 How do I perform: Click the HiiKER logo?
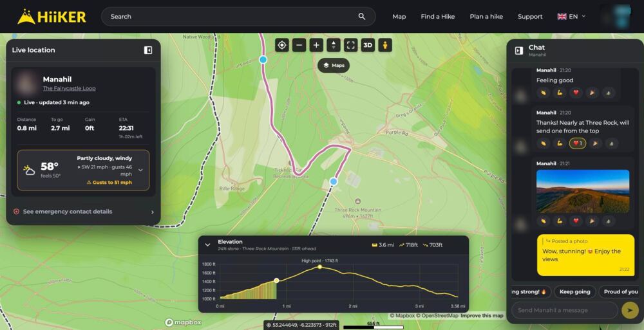point(52,17)
